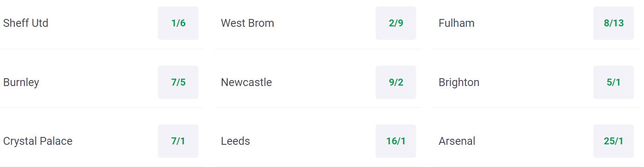Image resolution: width=644 pixels, height=167 pixels.
Task: Back Crystal Palace at 7/1
Action: click(178, 141)
